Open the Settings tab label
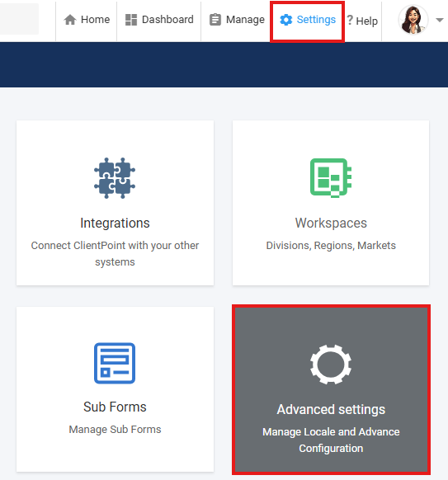 pyautogui.click(x=316, y=20)
